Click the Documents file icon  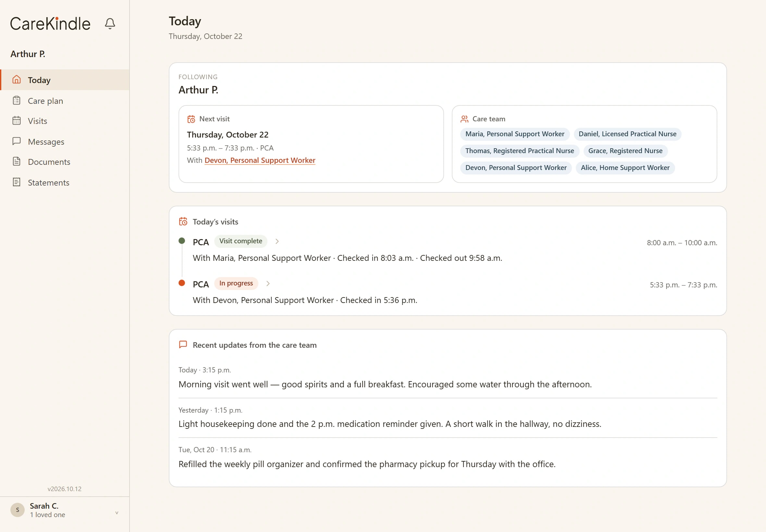(16, 162)
